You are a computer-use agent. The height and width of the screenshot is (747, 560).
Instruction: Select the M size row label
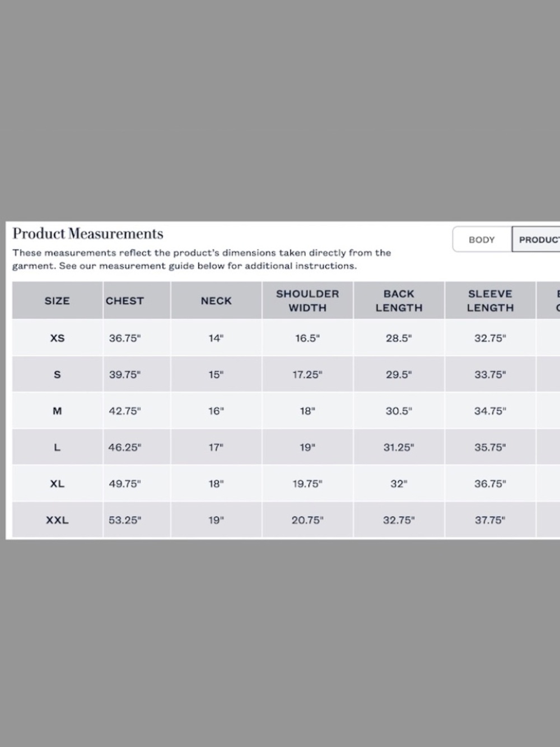coord(57,411)
